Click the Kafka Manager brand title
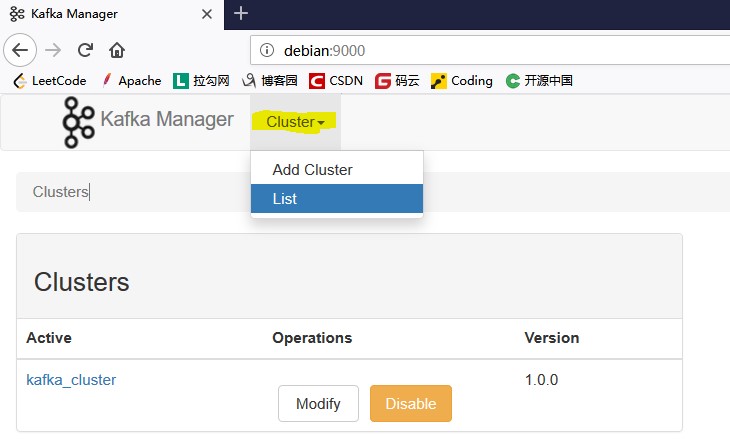 click(x=167, y=119)
